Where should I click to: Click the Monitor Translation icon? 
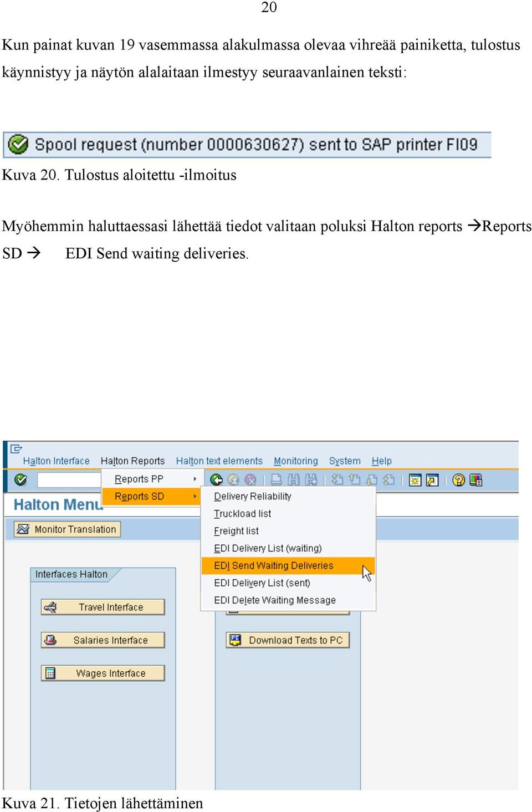pos(23,529)
